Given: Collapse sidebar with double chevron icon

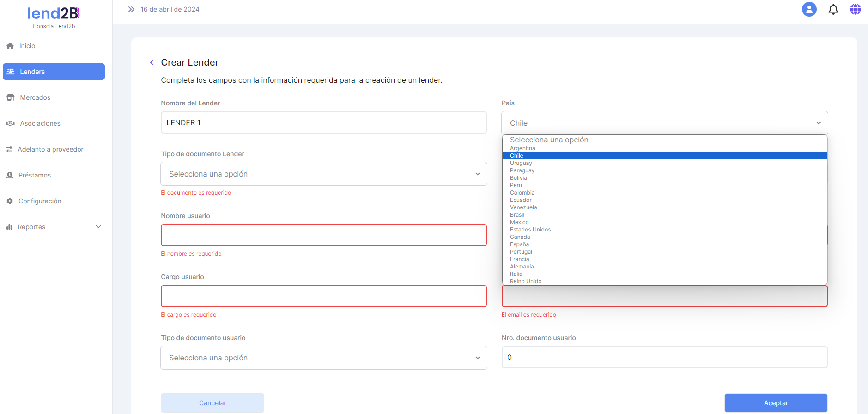Looking at the screenshot, I should click(x=131, y=9).
